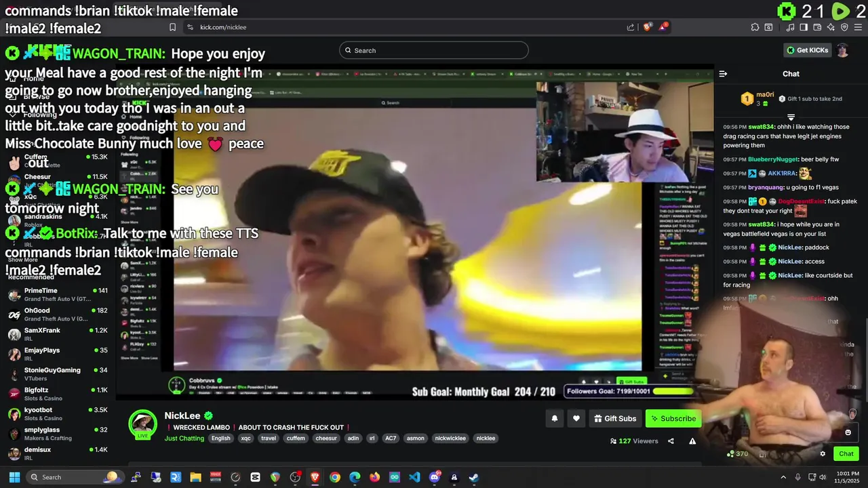Open StonieGuyGaming channel in sidebar
The height and width of the screenshot is (488, 868).
pos(58,373)
